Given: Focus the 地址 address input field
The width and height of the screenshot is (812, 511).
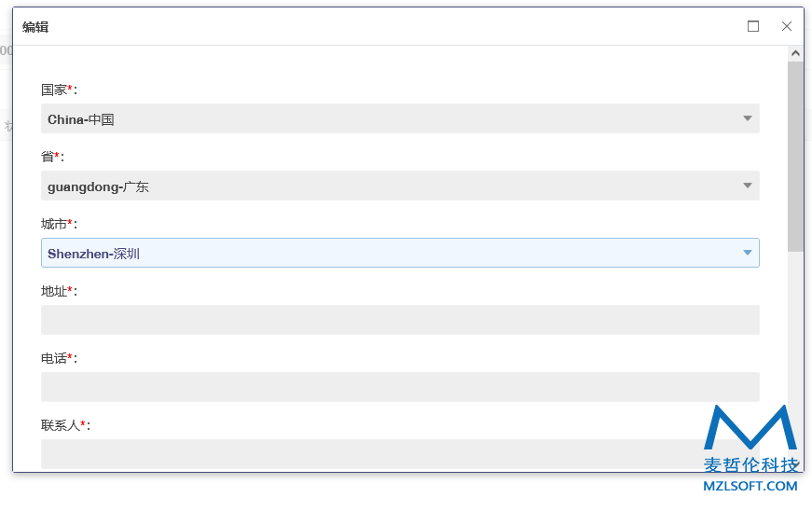Looking at the screenshot, I should (400, 320).
